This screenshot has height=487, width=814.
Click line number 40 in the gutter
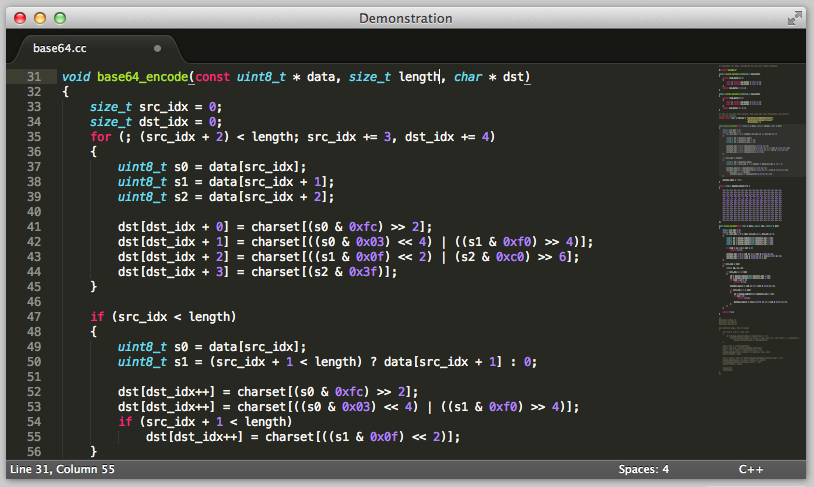[x=34, y=212]
